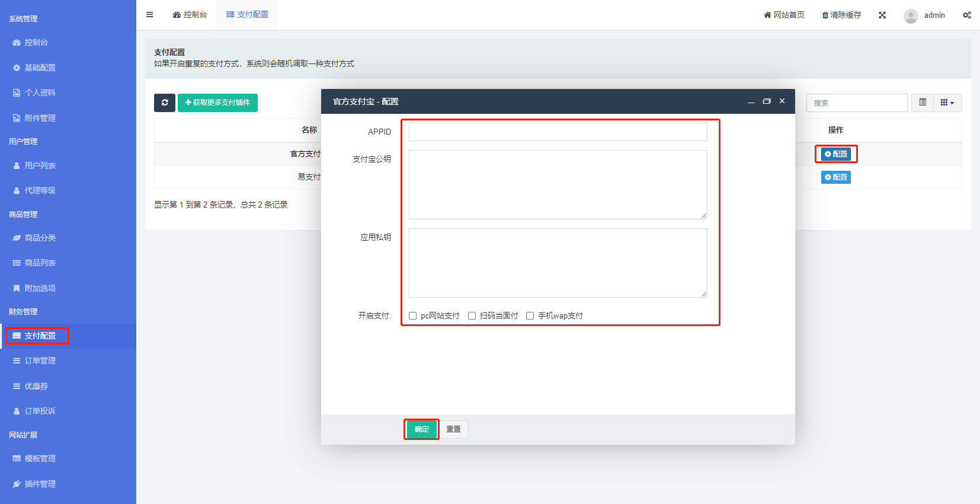Open the columns grid dropdown
Screen dimensions: 980x504
pos(947,103)
